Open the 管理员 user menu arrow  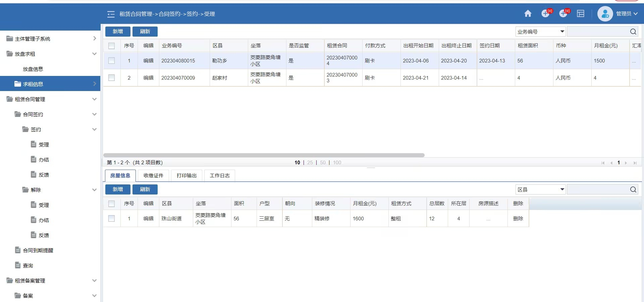(x=635, y=14)
